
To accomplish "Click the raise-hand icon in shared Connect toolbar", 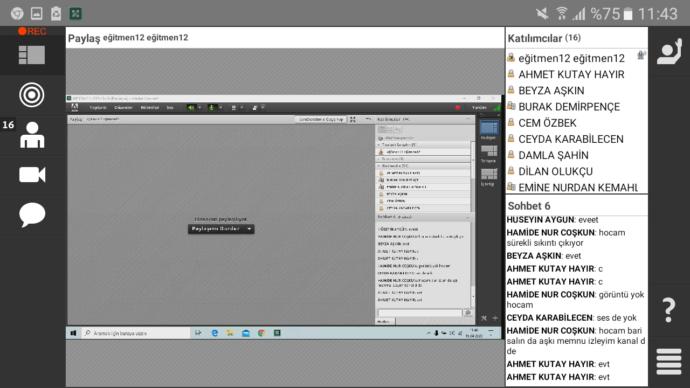I will 254,107.
